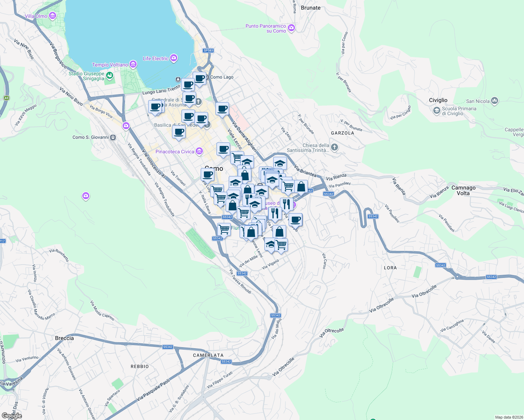Click the restaurant fork-and-knife icon near Museo
This screenshot has width=524, height=420.
pyautogui.click(x=287, y=204)
